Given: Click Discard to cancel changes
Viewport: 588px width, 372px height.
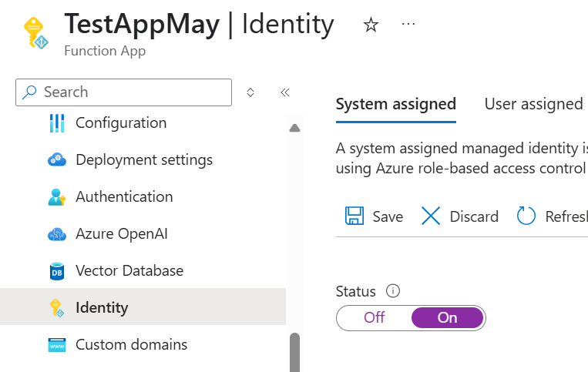Looking at the screenshot, I should point(460,216).
